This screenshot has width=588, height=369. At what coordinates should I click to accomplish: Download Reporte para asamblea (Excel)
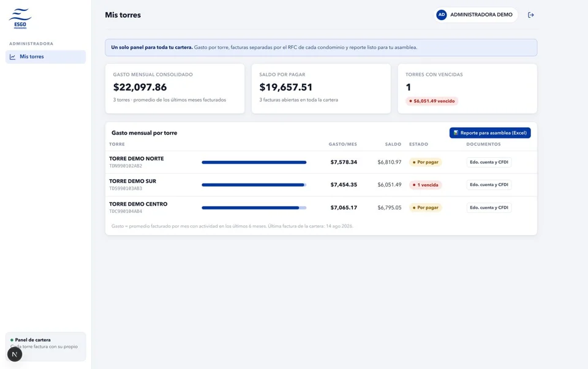(x=490, y=133)
